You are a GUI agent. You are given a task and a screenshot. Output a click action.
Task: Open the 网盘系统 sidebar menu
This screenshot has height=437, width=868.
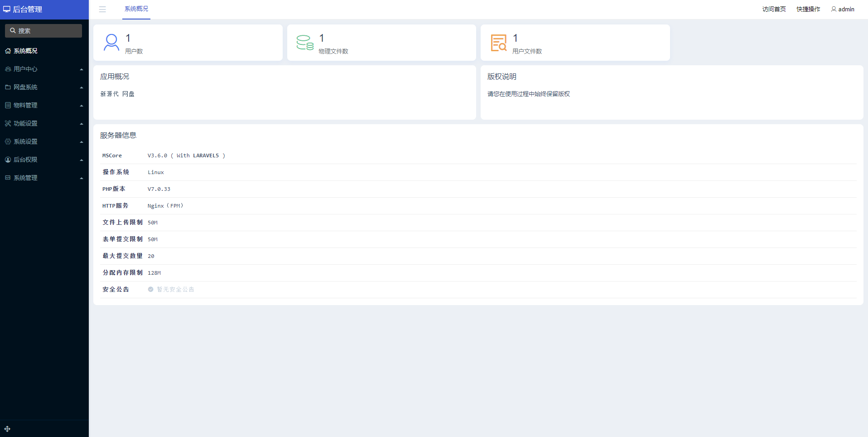[44, 87]
